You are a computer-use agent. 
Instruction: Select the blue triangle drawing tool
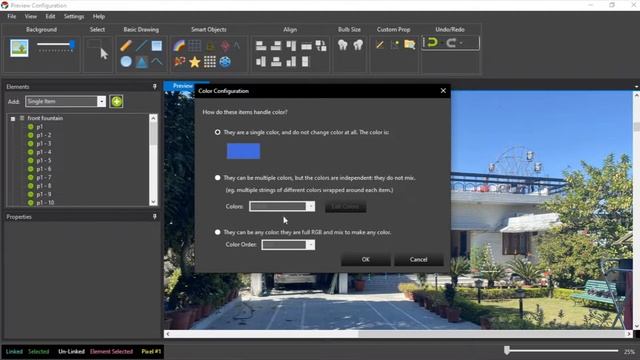(141, 62)
